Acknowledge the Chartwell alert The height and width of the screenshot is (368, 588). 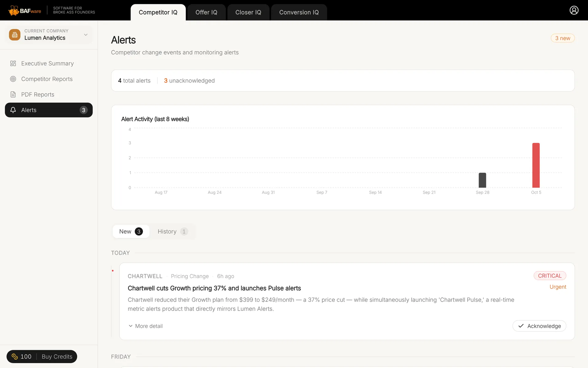point(539,326)
